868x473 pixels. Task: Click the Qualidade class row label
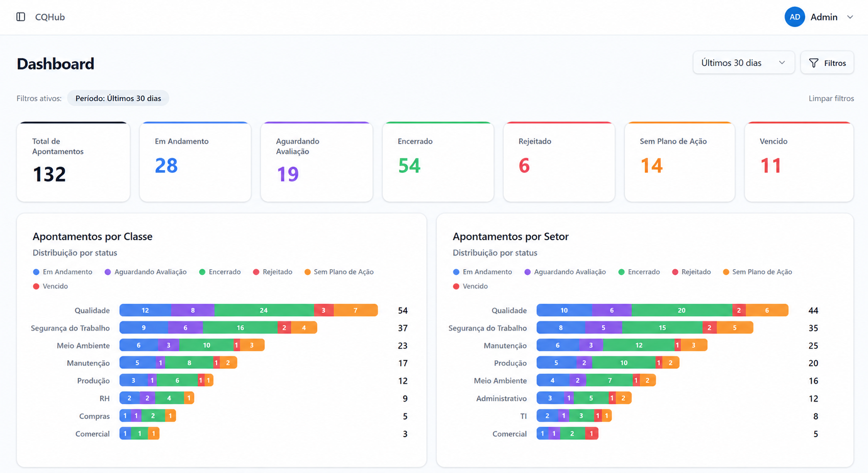click(x=92, y=310)
